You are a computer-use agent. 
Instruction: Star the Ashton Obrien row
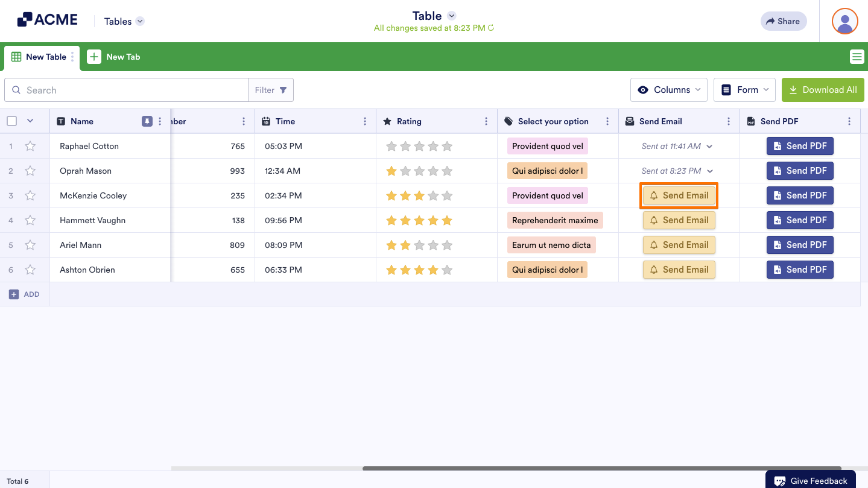(x=30, y=270)
